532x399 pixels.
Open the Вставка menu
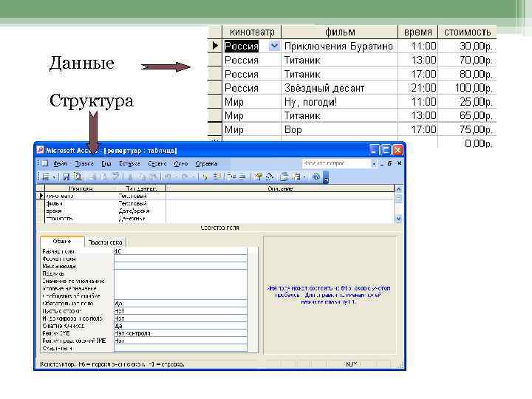pyautogui.click(x=129, y=163)
